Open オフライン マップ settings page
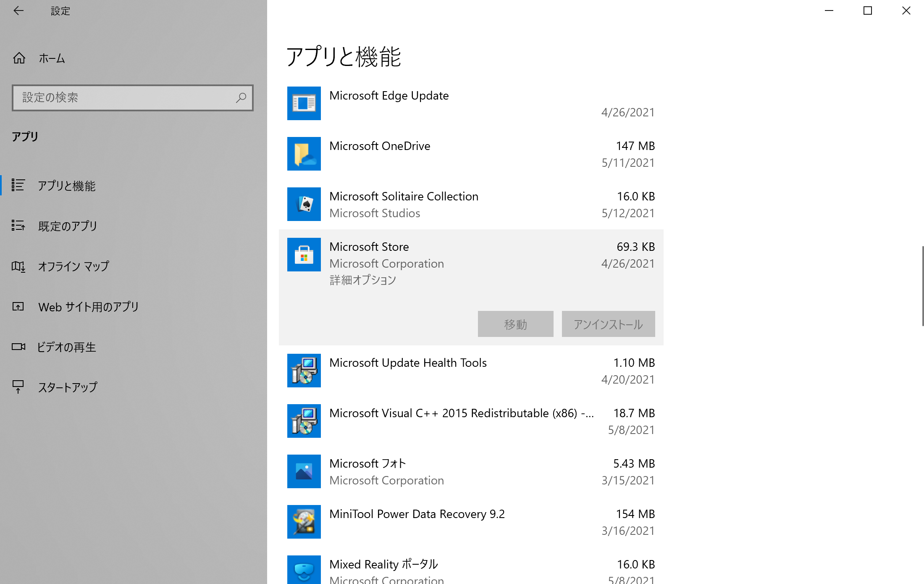This screenshot has width=924, height=584. [x=73, y=266]
